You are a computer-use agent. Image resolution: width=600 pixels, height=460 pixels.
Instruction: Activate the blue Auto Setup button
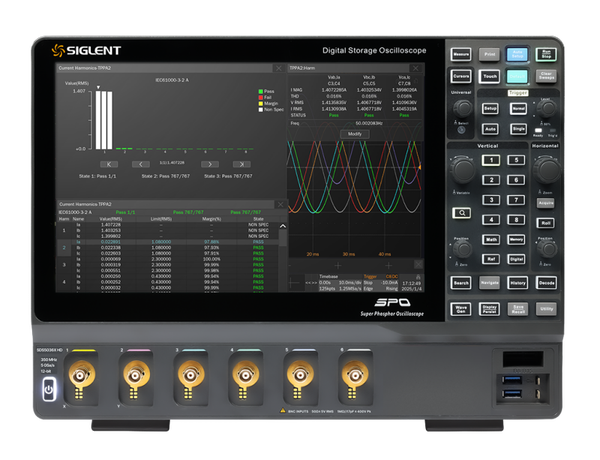[517, 54]
